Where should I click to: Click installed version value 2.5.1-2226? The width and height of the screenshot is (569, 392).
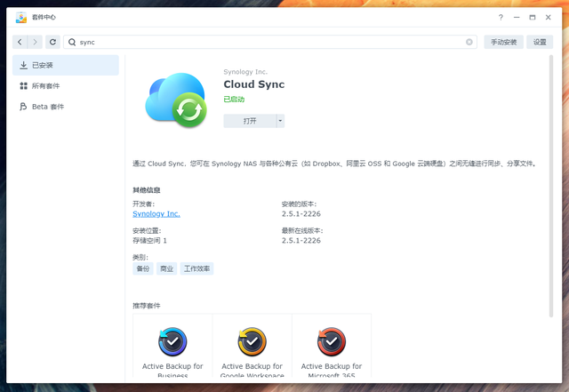coord(301,214)
